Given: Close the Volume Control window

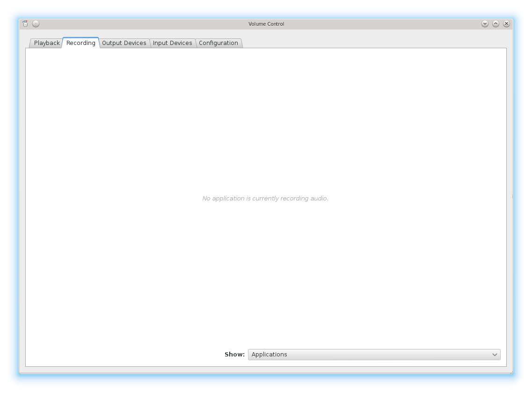Looking at the screenshot, I should click(x=507, y=24).
